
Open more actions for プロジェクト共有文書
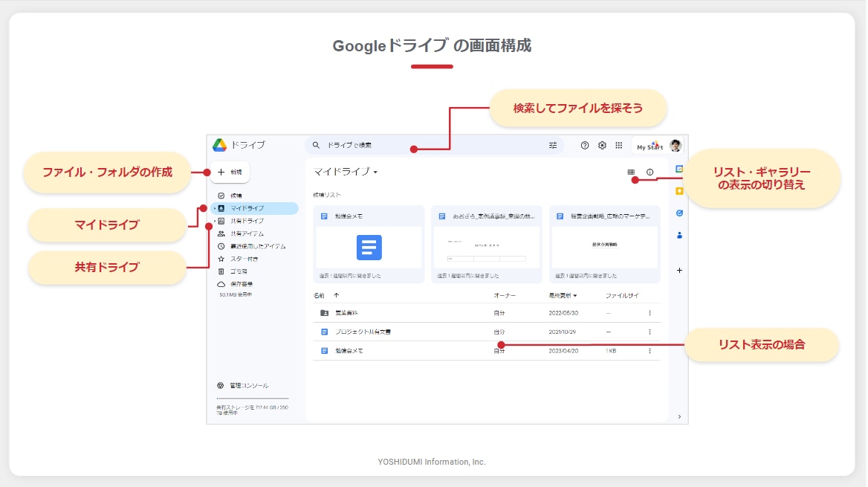(650, 332)
